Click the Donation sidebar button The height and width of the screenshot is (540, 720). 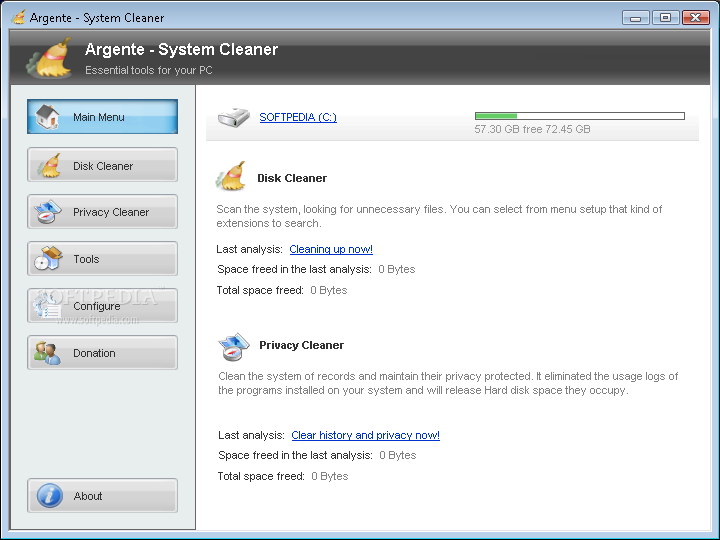click(102, 353)
